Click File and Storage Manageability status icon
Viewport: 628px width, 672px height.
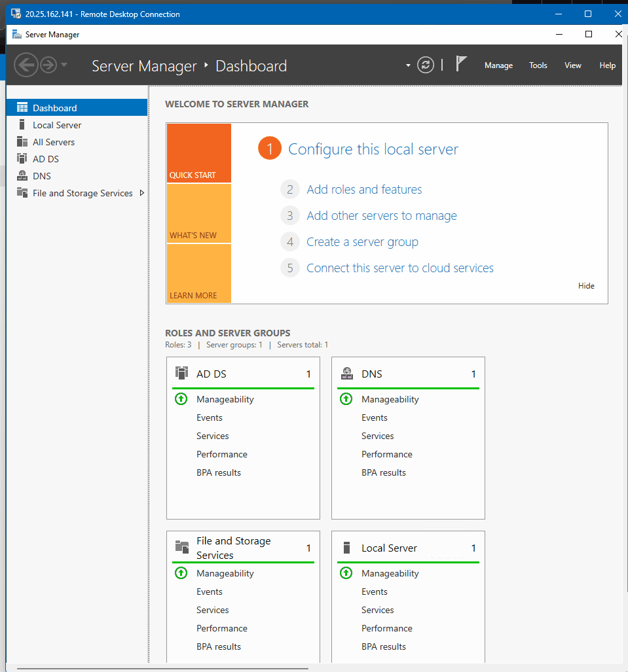coord(181,573)
